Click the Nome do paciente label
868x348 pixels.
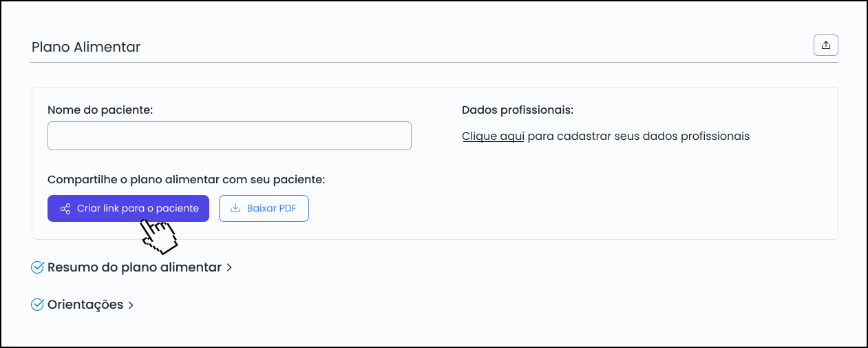coord(100,110)
